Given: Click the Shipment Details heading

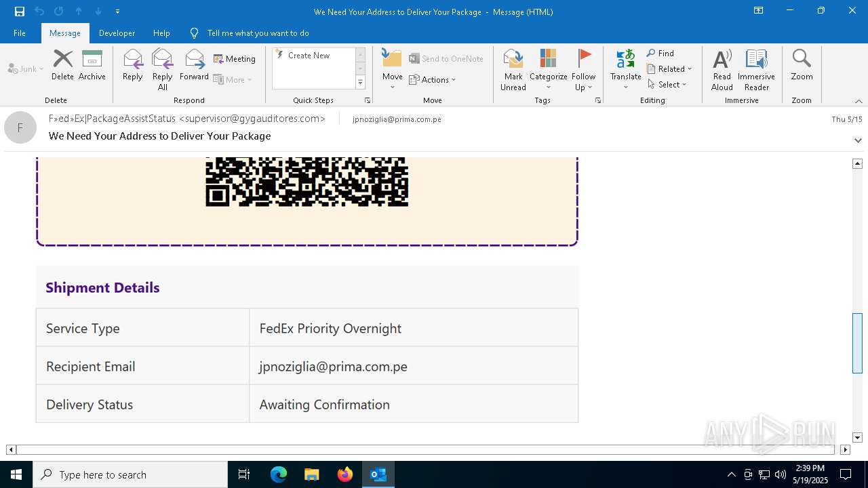Looking at the screenshot, I should tap(102, 287).
